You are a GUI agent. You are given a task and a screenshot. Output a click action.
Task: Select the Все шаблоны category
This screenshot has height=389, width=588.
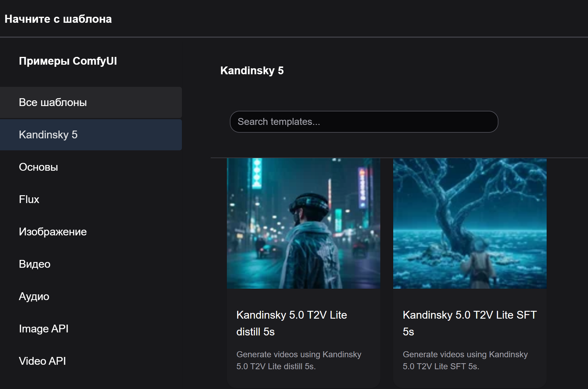(53, 102)
